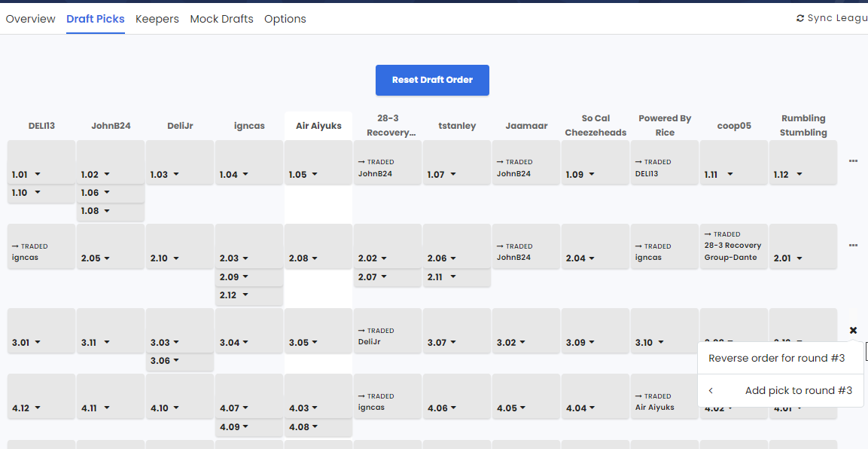Open the Keepers tab
The width and height of the screenshot is (868, 449).
[x=157, y=19]
